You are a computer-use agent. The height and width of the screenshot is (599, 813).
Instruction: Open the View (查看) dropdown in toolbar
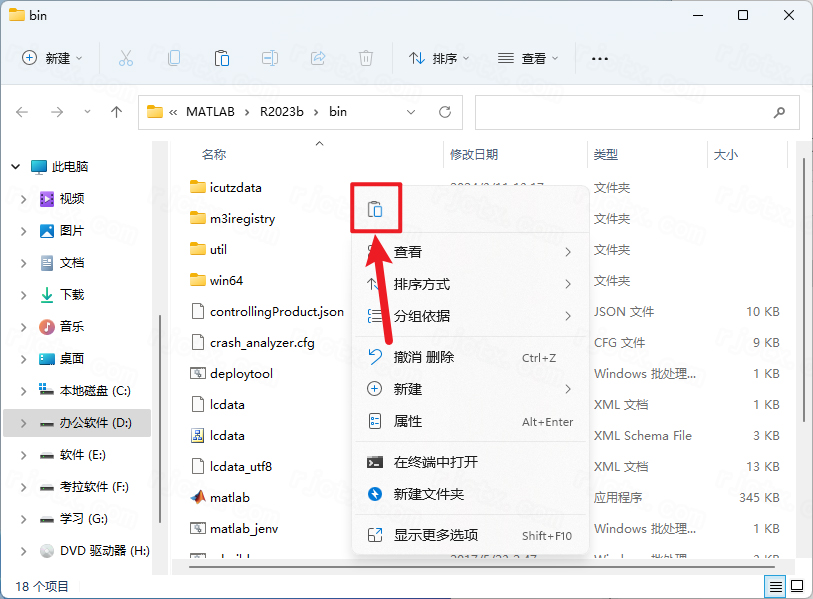[528, 58]
